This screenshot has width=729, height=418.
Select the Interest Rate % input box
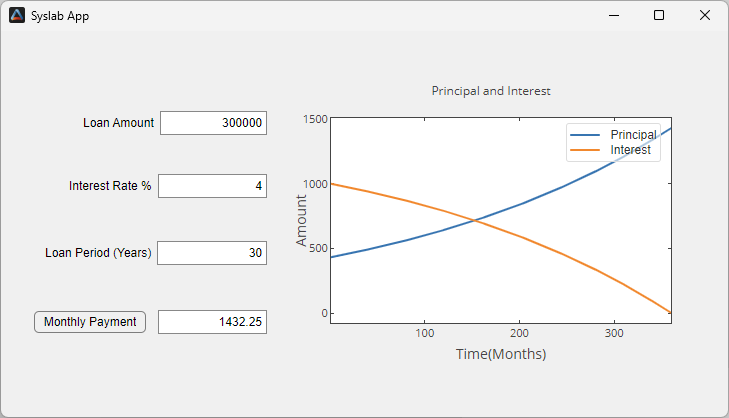tap(212, 186)
